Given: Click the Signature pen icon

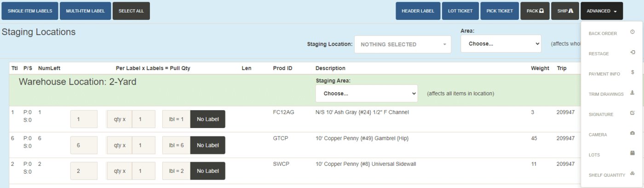Looking at the screenshot, I should point(632,113).
